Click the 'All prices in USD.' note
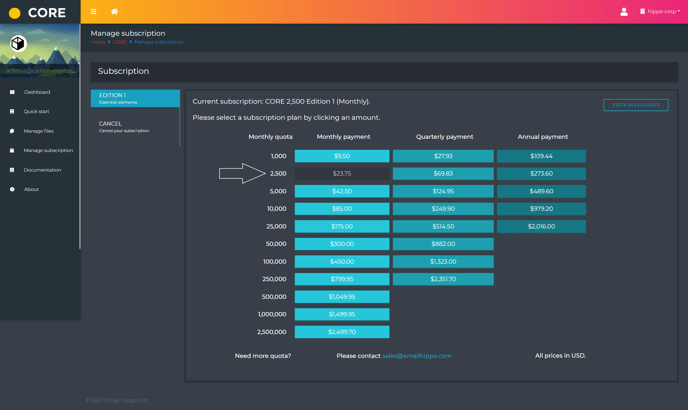Screen dimensions: 688x410 coord(560,356)
